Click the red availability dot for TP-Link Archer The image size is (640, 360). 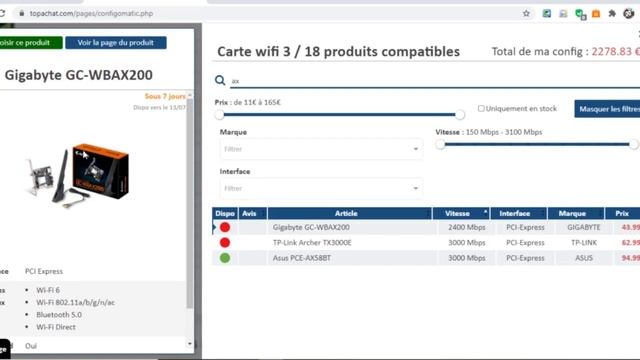tap(225, 242)
